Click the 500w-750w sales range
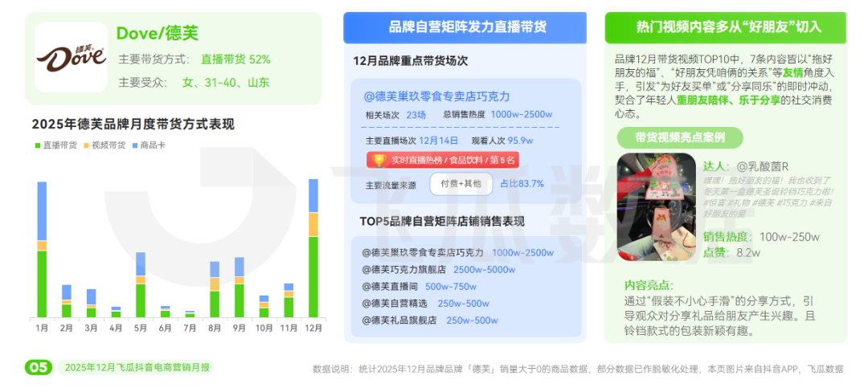This screenshot has height=392, width=868. tap(451, 287)
